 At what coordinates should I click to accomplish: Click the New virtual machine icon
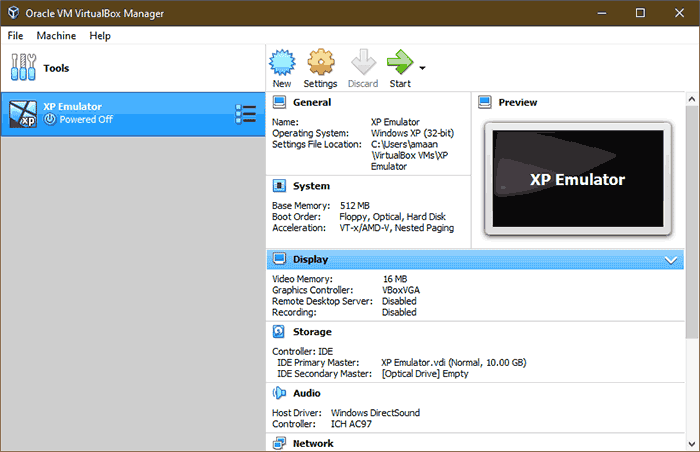point(282,63)
